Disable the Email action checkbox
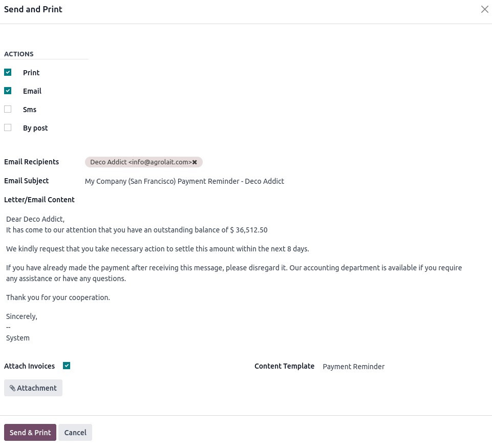492x448 pixels. [x=8, y=91]
